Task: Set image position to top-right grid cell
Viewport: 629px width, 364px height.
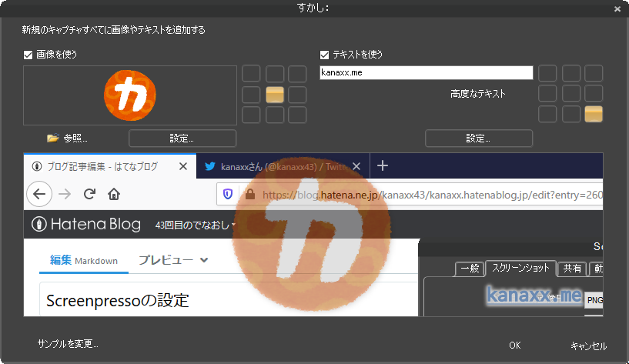Action: coord(297,74)
